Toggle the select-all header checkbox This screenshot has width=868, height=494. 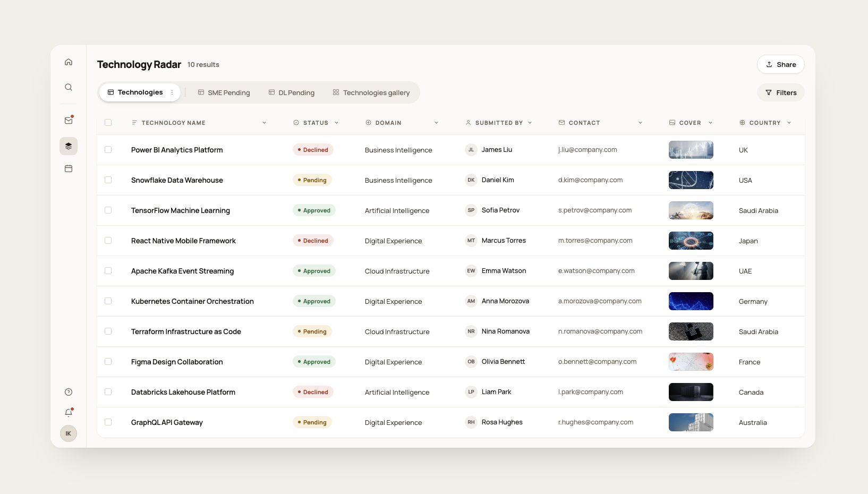click(108, 123)
